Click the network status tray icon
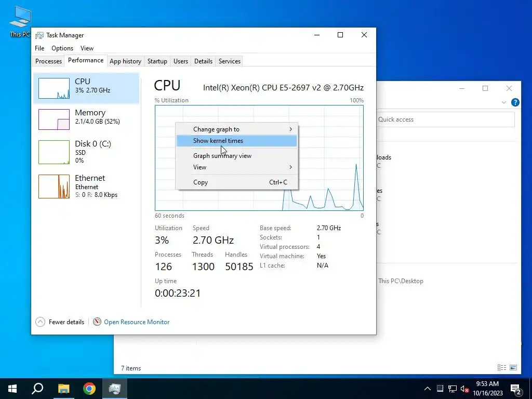 pyautogui.click(x=453, y=389)
